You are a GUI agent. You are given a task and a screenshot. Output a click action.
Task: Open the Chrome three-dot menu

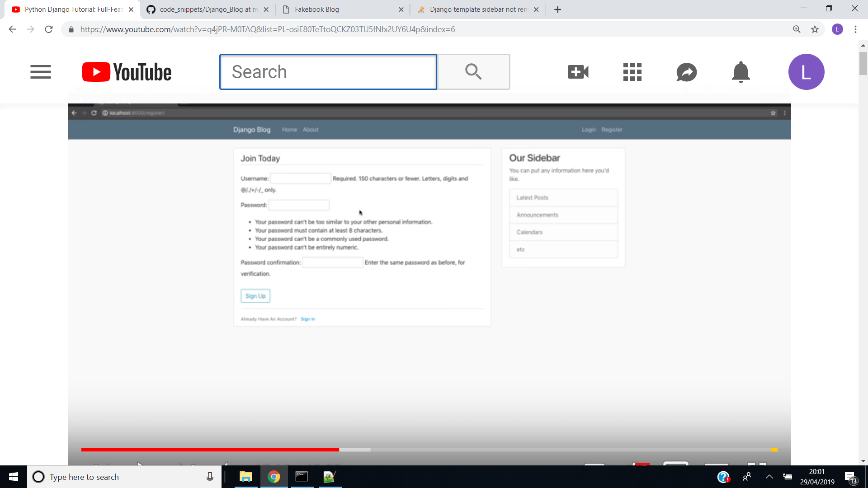(855, 29)
